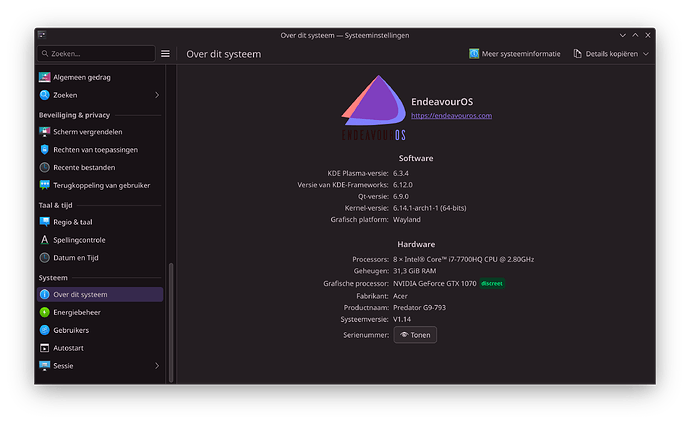Click the KDE Frameworks version 6.12.0
Screen dimensions: 690x425
point(403,185)
